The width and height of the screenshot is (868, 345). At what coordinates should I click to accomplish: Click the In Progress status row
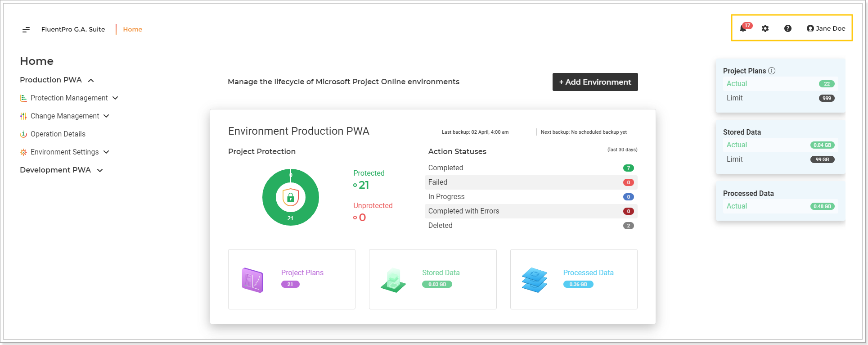pyautogui.click(x=531, y=197)
